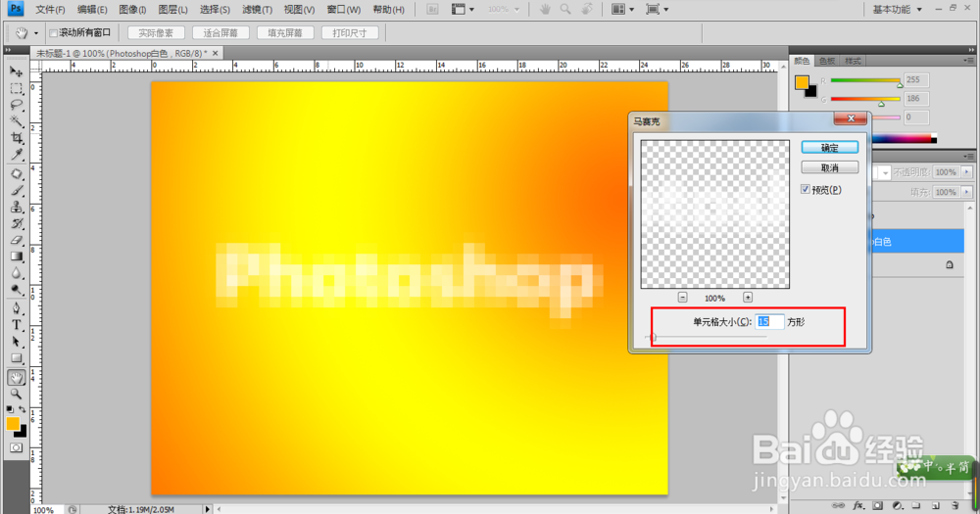
Task: Select the Clone Stamp tool
Action: pos(17,208)
